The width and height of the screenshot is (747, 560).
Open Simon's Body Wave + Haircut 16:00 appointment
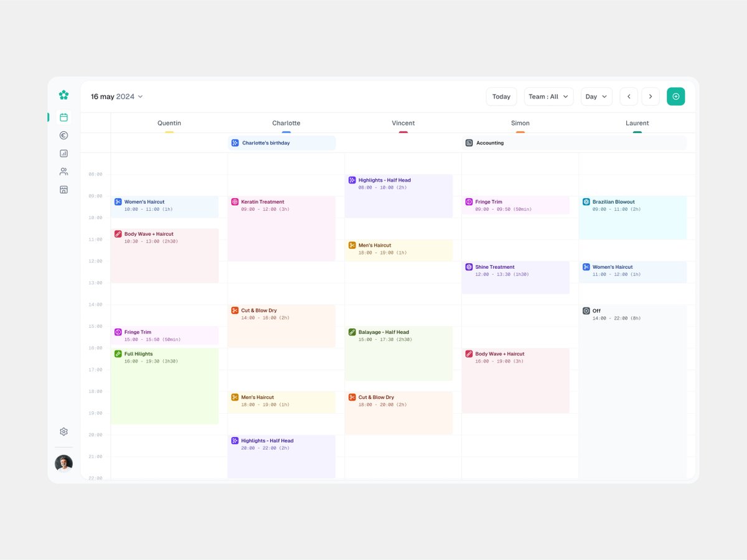click(516, 380)
